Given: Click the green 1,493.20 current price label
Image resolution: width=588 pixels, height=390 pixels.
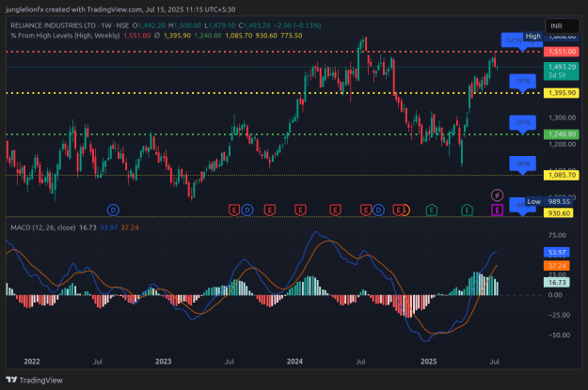Looking at the screenshot, I should [562, 70].
